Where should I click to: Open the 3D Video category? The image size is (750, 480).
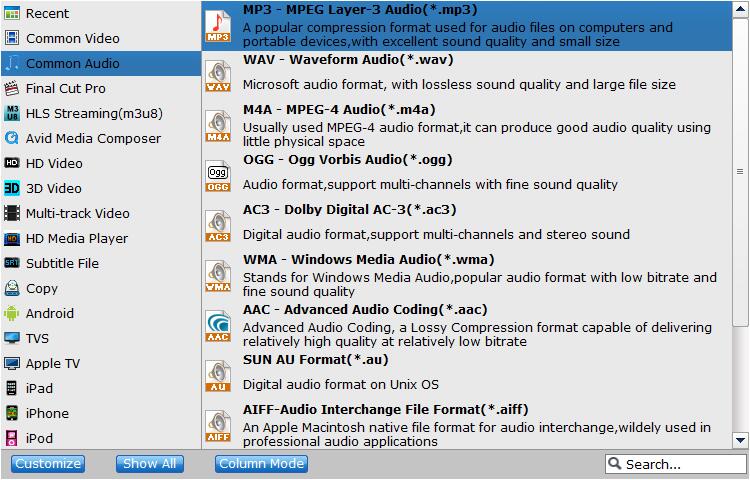[101, 188]
